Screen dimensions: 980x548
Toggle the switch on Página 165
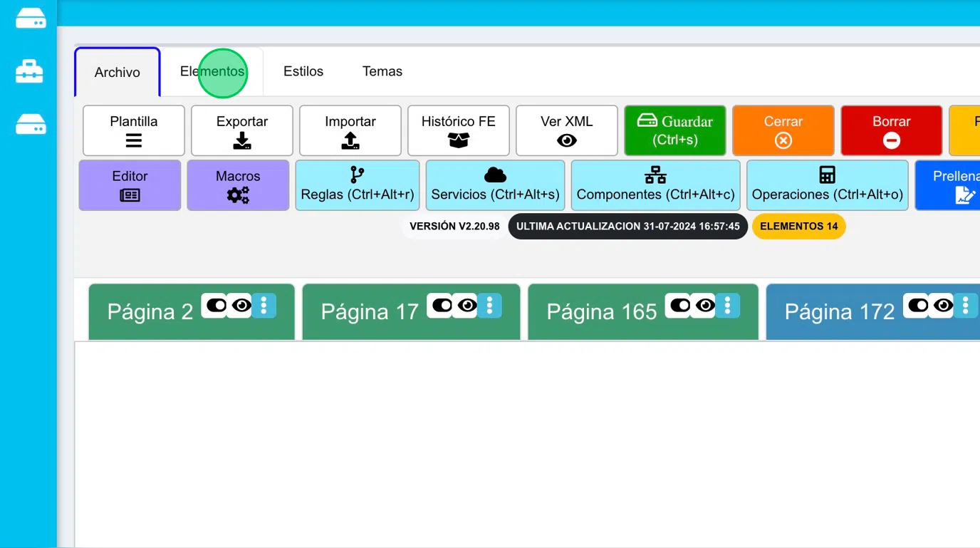pos(679,306)
